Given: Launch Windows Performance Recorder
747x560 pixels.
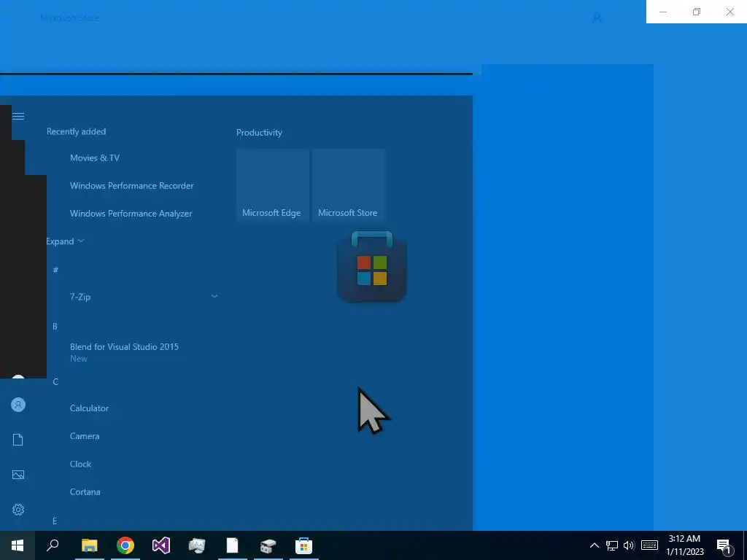Looking at the screenshot, I should coord(131,186).
